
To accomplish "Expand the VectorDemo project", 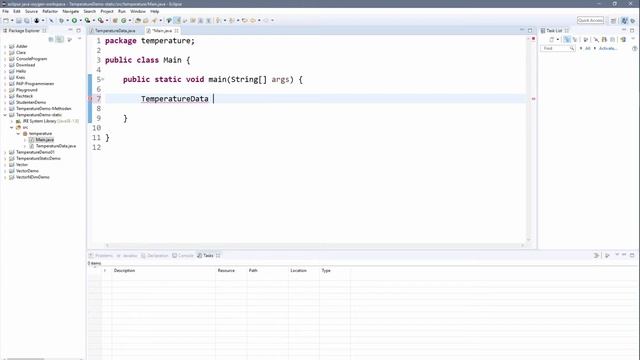I will point(5,171).
